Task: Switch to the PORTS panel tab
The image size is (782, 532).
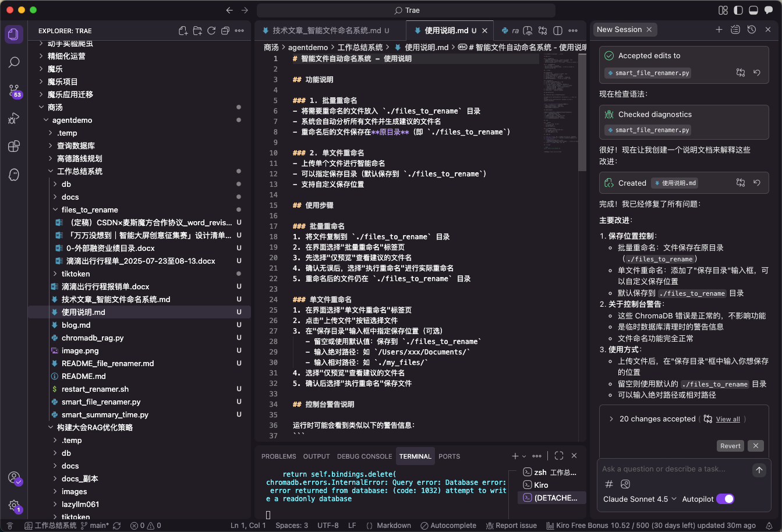Action: [x=450, y=456]
